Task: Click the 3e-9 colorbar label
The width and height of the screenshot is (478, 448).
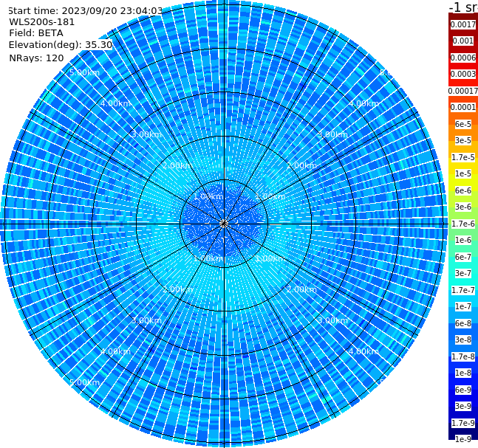Action: [463, 406]
